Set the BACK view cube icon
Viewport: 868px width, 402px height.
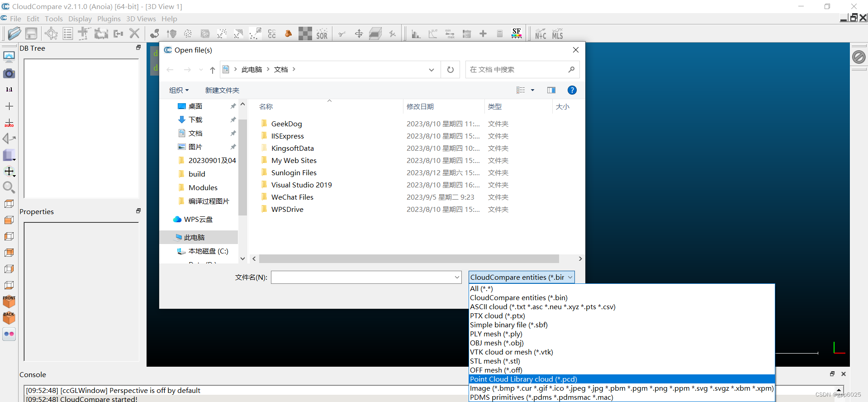[x=9, y=317]
